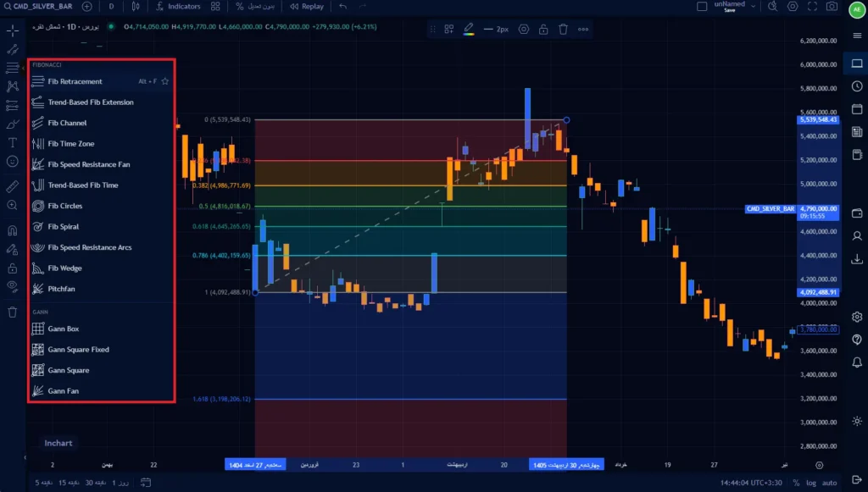Viewport: 868px width, 492px height.
Task: Toggle magnet mode
Action: [x=12, y=230]
